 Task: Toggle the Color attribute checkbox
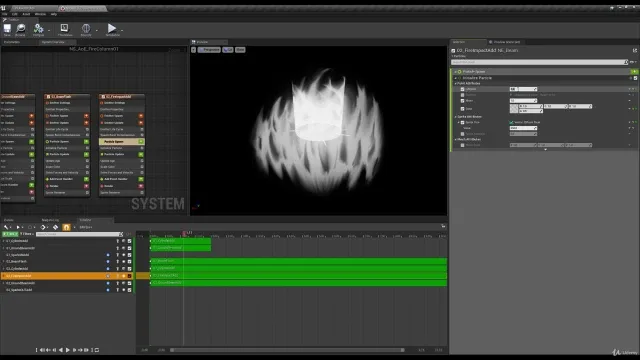pyautogui.click(x=462, y=109)
